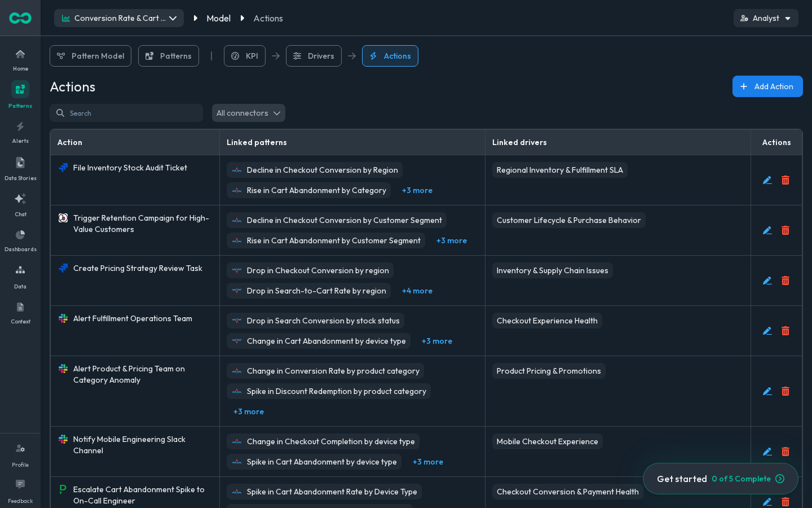Click the search magnifier icon
This screenshot has width=812, height=508.
[60, 113]
